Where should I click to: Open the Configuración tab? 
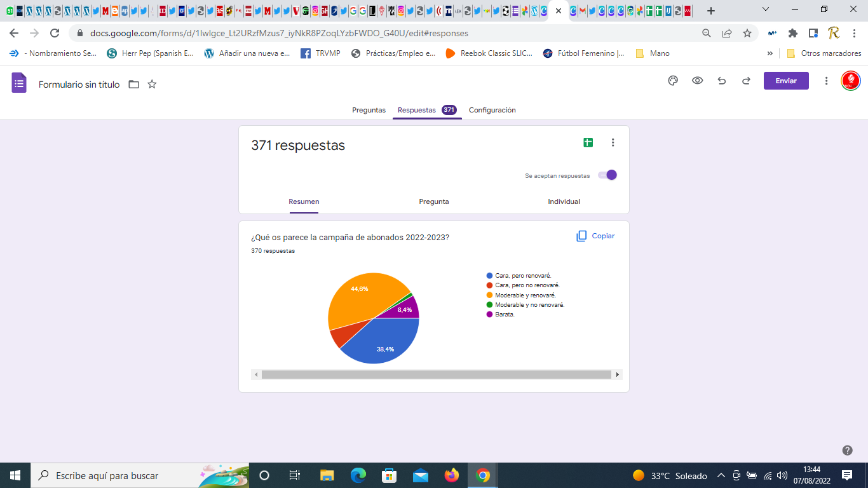tap(492, 110)
